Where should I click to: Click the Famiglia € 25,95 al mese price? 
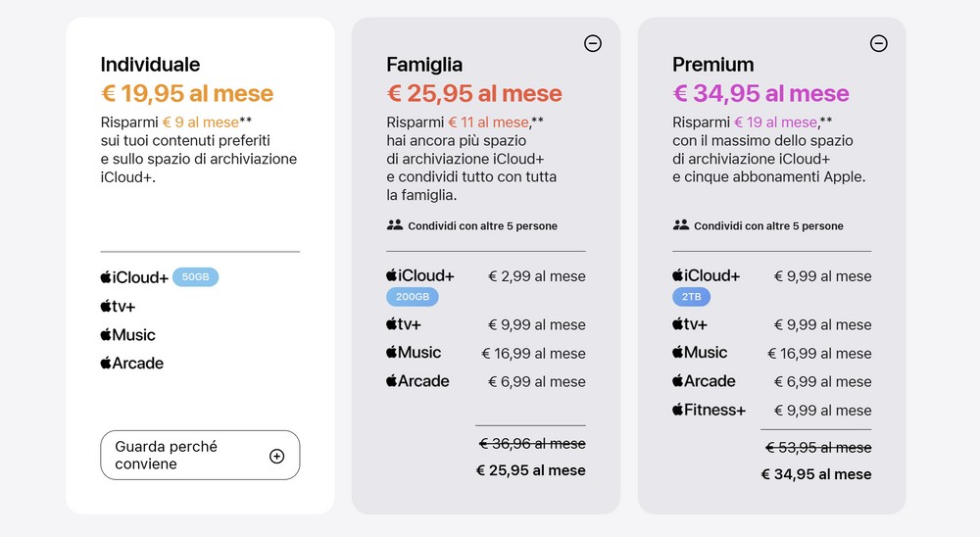[x=474, y=94]
